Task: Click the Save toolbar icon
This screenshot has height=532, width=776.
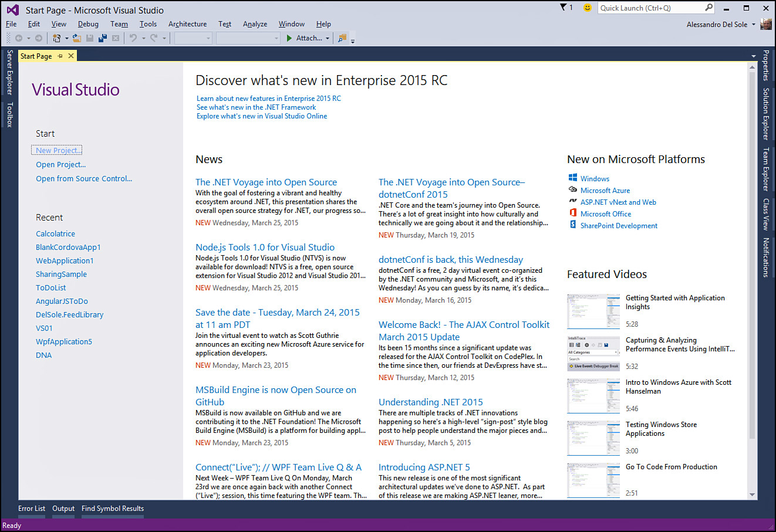Action: tap(90, 38)
